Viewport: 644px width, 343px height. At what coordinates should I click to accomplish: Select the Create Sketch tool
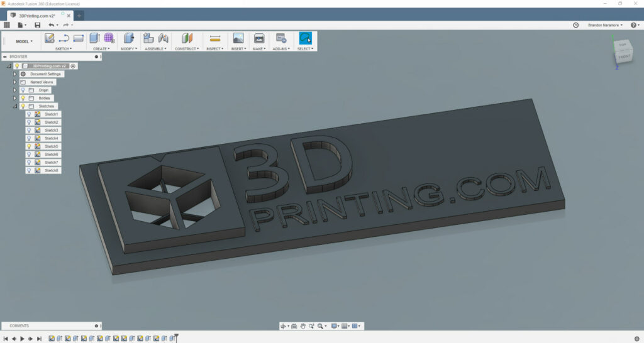point(49,38)
